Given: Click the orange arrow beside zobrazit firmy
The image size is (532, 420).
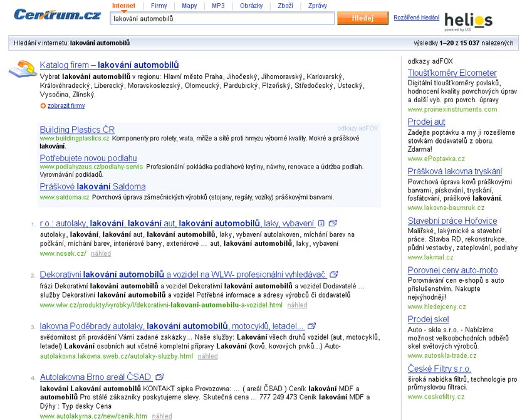Looking at the screenshot, I should (x=43, y=106).
